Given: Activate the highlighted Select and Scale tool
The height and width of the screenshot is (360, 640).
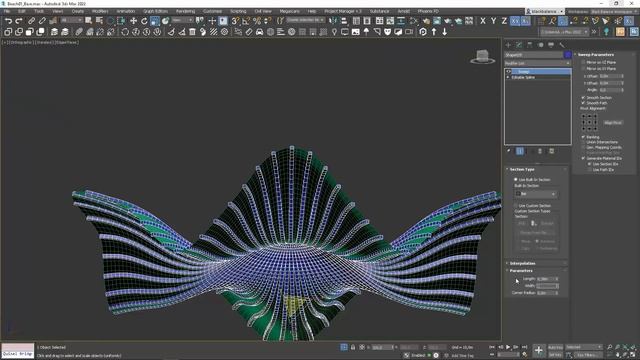Looking at the screenshot, I should point(155,21).
